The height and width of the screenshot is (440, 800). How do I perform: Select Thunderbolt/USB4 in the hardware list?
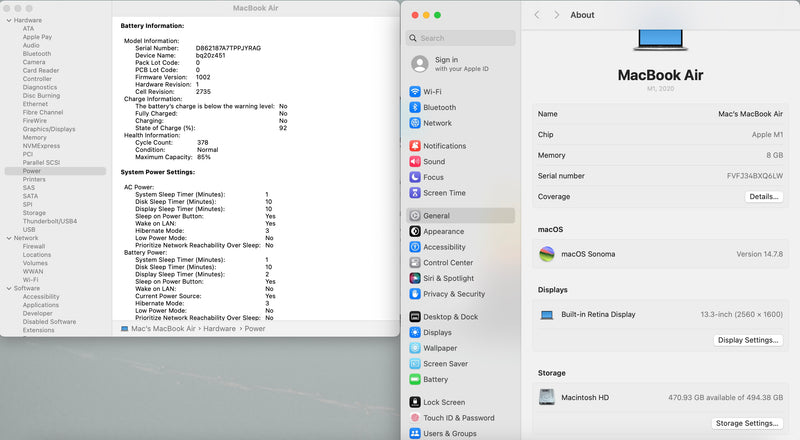pyautogui.click(x=49, y=221)
